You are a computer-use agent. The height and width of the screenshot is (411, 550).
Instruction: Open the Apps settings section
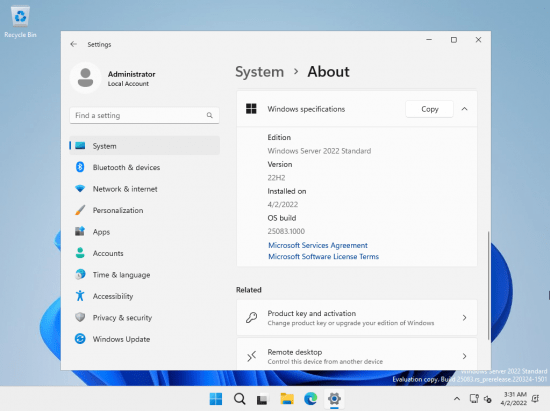click(x=145, y=231)
